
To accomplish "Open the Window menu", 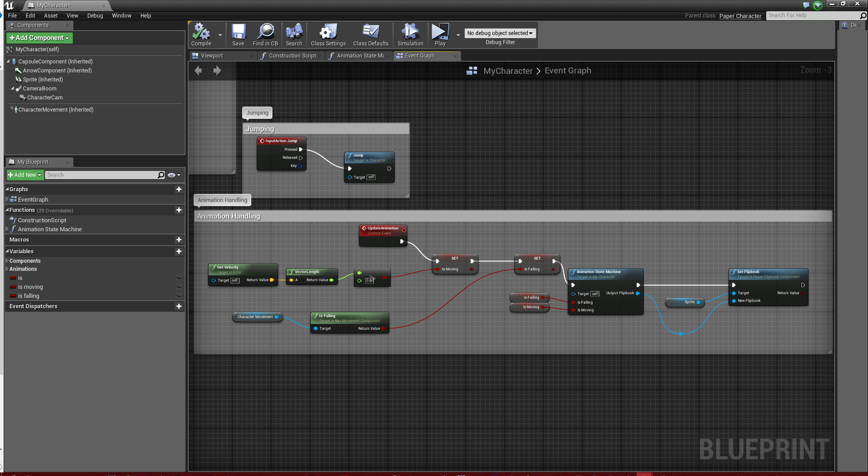I will tap(122, 15).
